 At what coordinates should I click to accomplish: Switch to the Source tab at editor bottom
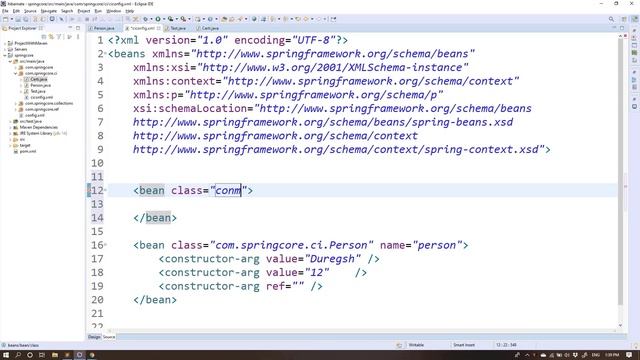[109, 337]
